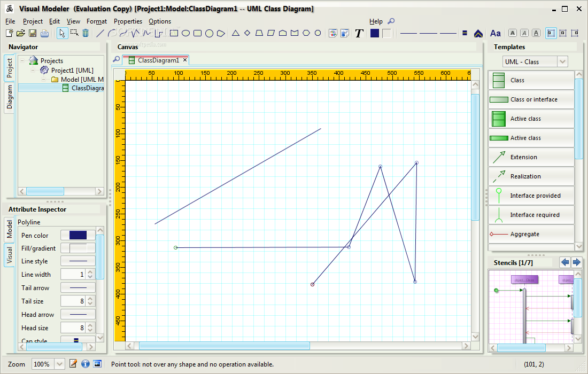Open the Properties menu
Image resolution: width=588 pixels, height=374 pixels.
pyautogui.click(x=128, y=21)
